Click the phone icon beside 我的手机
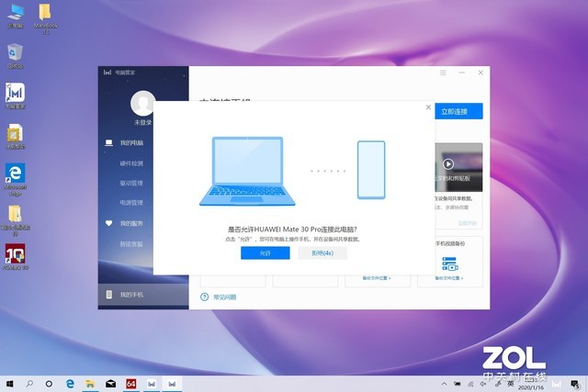 [108, 295]
